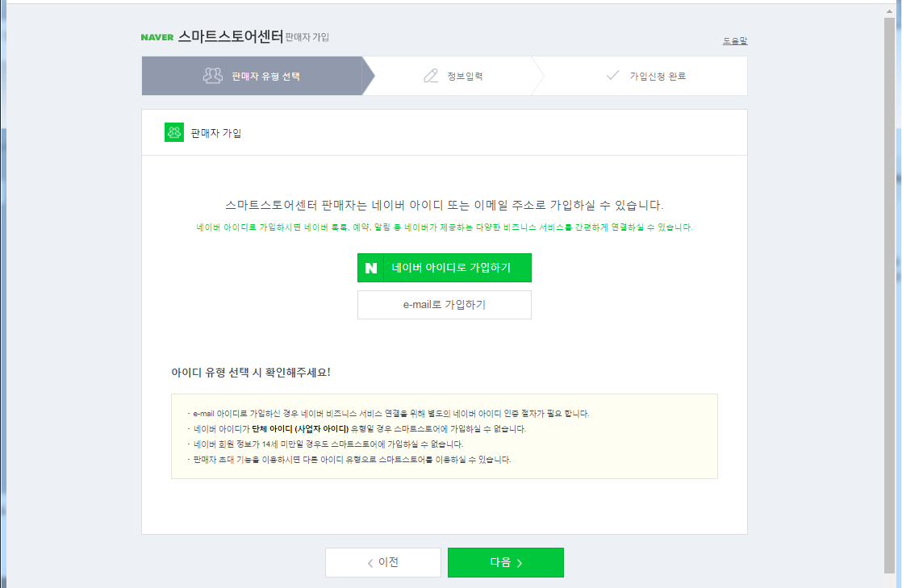Choose e-mail로 가입하기 button

[x=444, y=304]
